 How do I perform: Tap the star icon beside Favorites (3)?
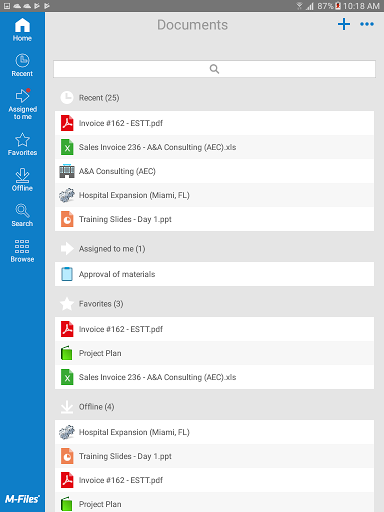(x=67, y=304)
